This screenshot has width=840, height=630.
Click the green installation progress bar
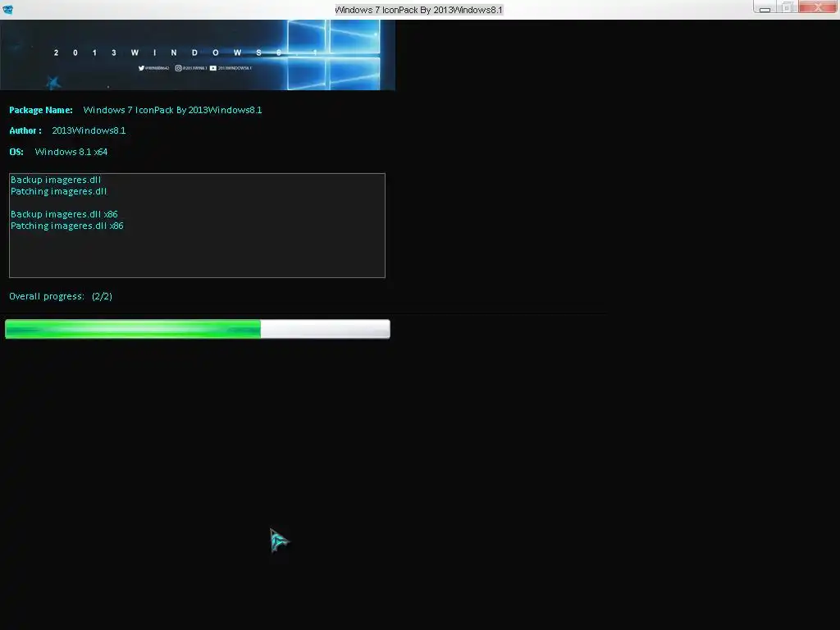pyautogui.click(x=198, y=329)
